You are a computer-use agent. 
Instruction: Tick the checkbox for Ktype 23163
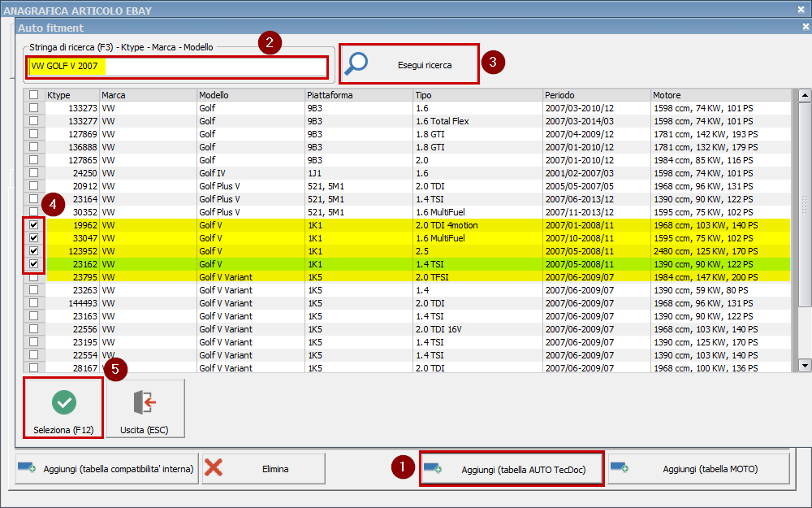pos(33,315)
